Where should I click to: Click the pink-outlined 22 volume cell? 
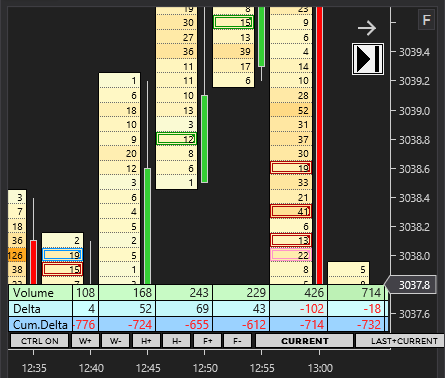tap(291, 255)
